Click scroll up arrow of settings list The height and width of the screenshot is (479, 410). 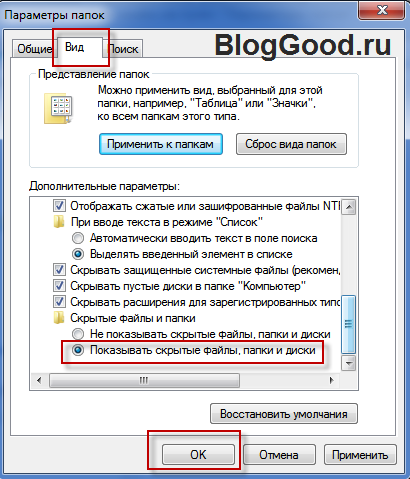point(349,207)
